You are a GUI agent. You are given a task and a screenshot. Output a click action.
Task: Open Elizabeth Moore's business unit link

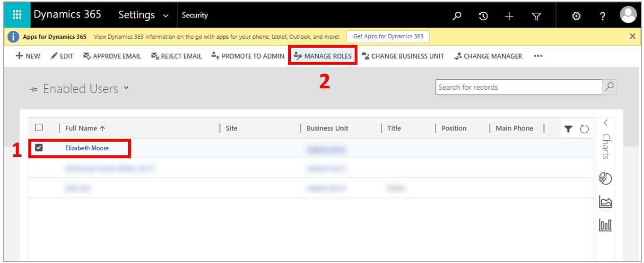(x=326, y=150)
